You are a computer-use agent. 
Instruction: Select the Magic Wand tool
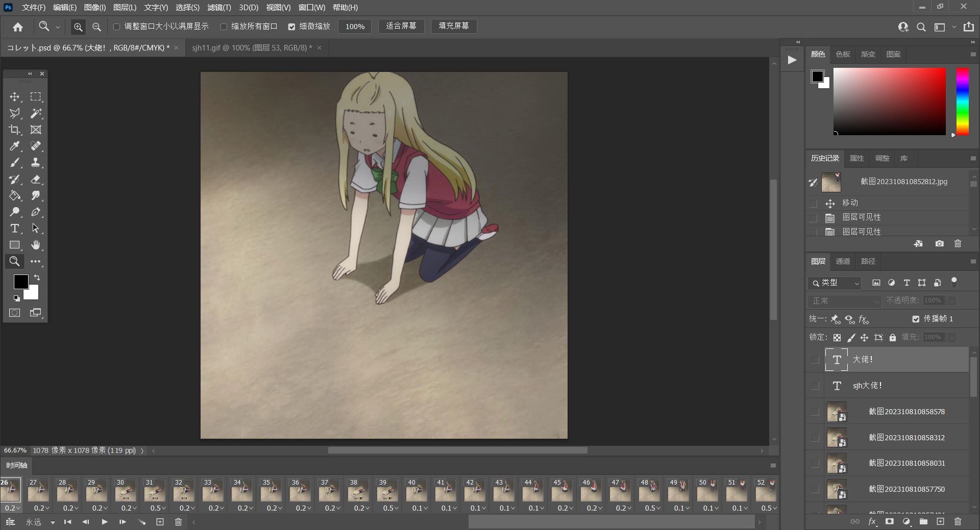[x=36, y=113]
